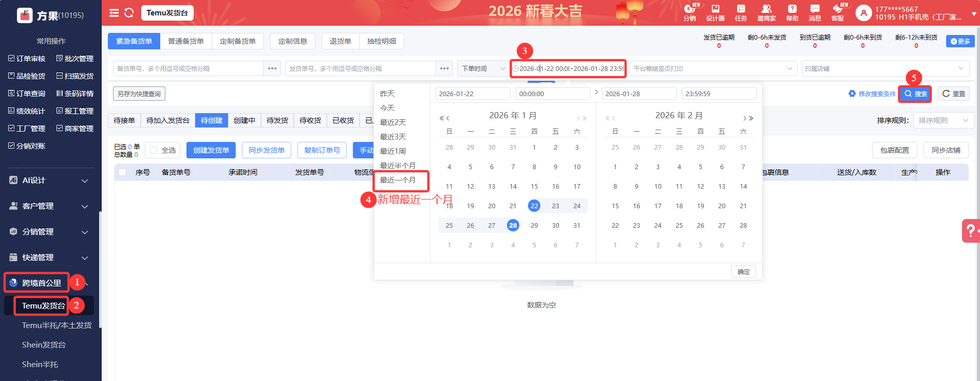Open 报工管理 in the common operations
Viewport: 980px width, 381px height.
(75, 111)
